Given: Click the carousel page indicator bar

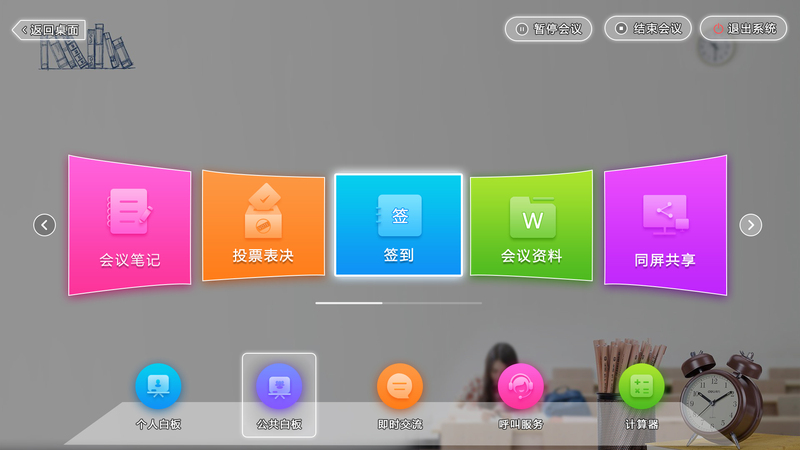Looking at the screenshot, I should click(398, 303).
